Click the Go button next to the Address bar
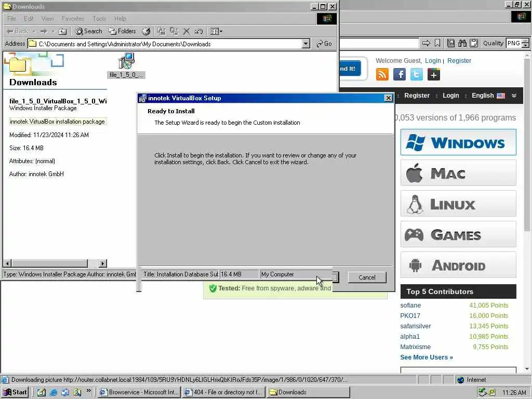 (x=324, y=44)
